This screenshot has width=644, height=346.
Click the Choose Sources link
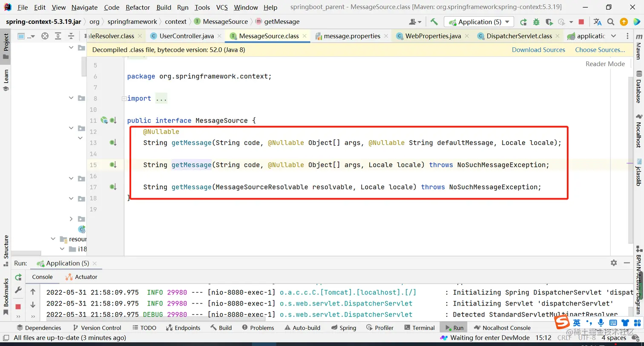[600, 50]
